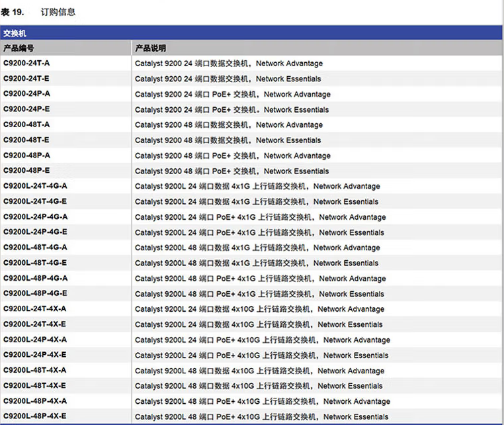This screenshot has width=504, height=425.
Task: Click the description in the C9200L-24P-4X-A row
Action: [263, 340]
